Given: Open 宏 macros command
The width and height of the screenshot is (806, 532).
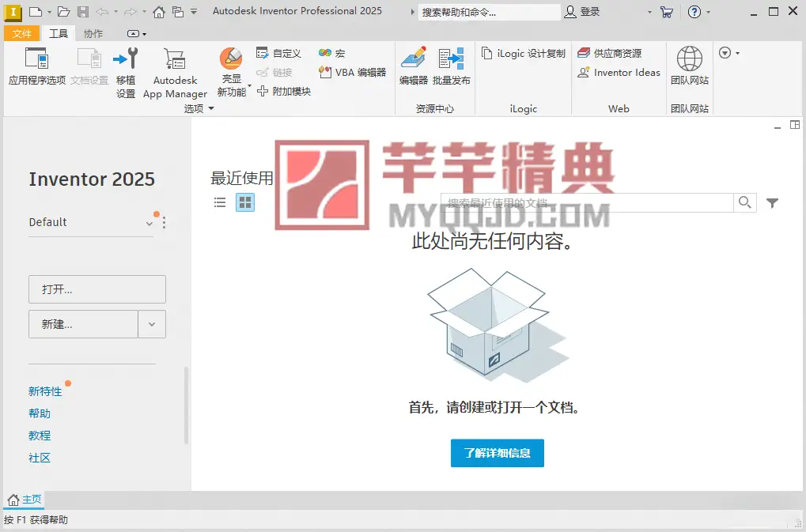Looking at the screenshot, I should coord(332,53).
